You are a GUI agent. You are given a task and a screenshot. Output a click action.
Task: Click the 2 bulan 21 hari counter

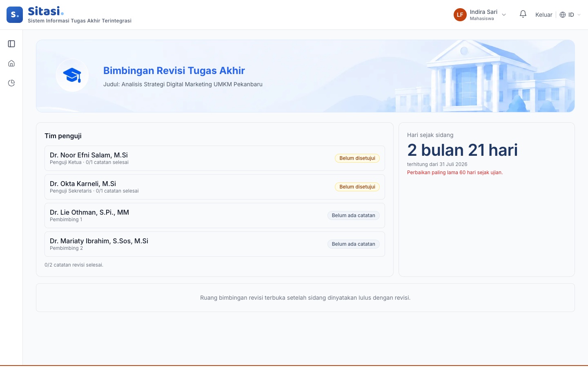[462, 150]
